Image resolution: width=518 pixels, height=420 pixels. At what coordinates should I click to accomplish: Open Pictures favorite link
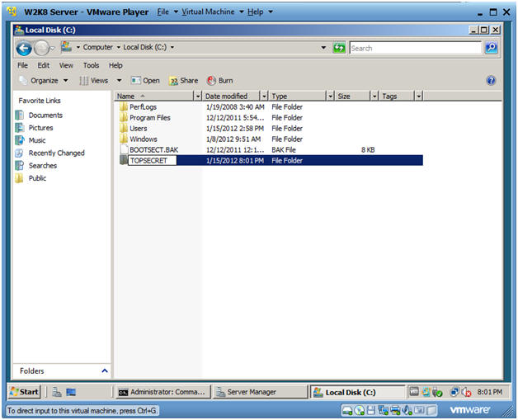tap(40, 128)
